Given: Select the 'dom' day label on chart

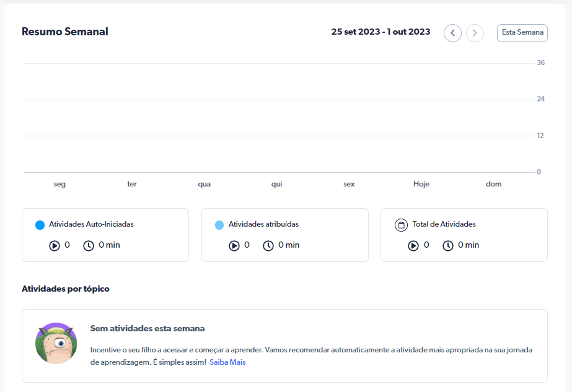Looking at the screenshot, I should pos(493,184).
